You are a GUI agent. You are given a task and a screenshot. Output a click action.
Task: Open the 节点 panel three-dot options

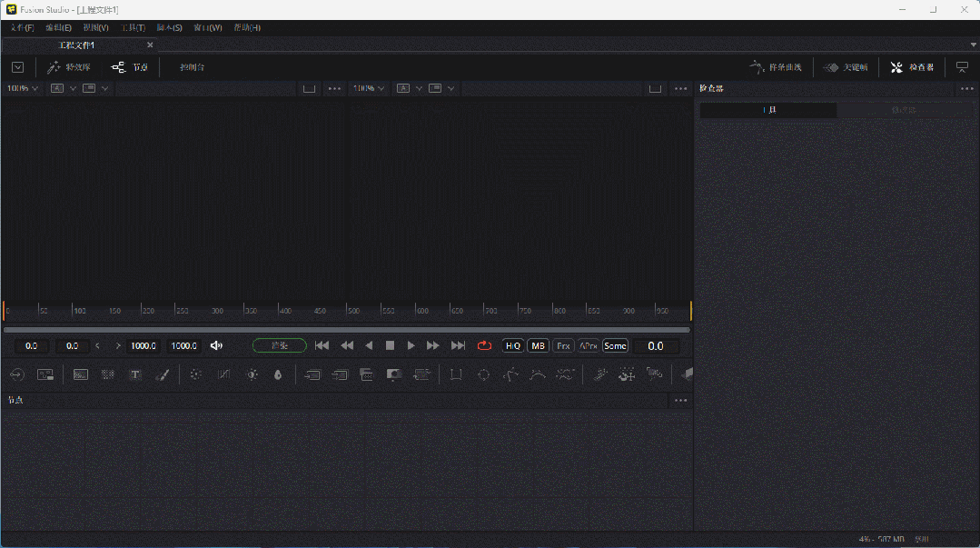680,401
